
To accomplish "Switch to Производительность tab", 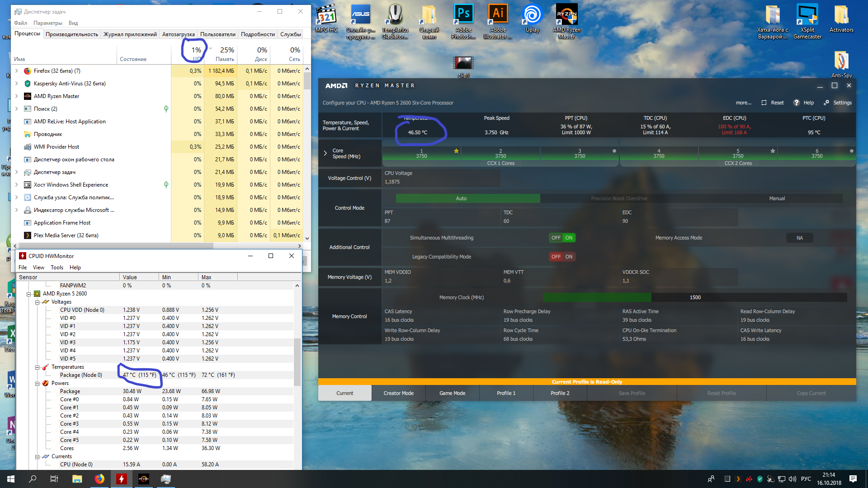I will (71, 34).
